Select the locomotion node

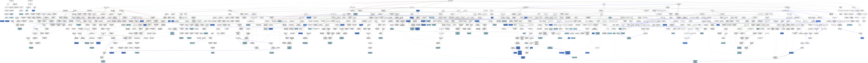click(443, 11)
